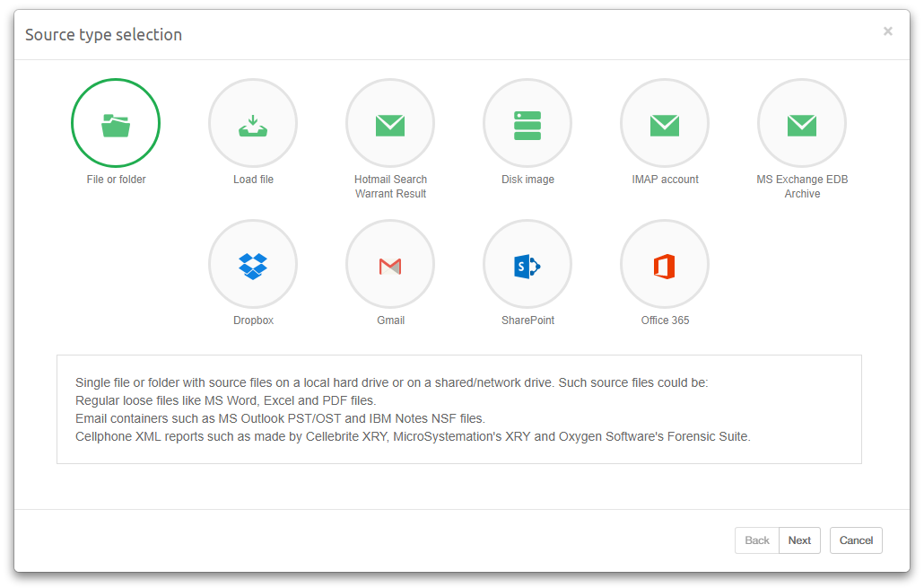Pick the Office 365 source icon
The width and height of the screenshot is (924, 588).
coord(665,265)
